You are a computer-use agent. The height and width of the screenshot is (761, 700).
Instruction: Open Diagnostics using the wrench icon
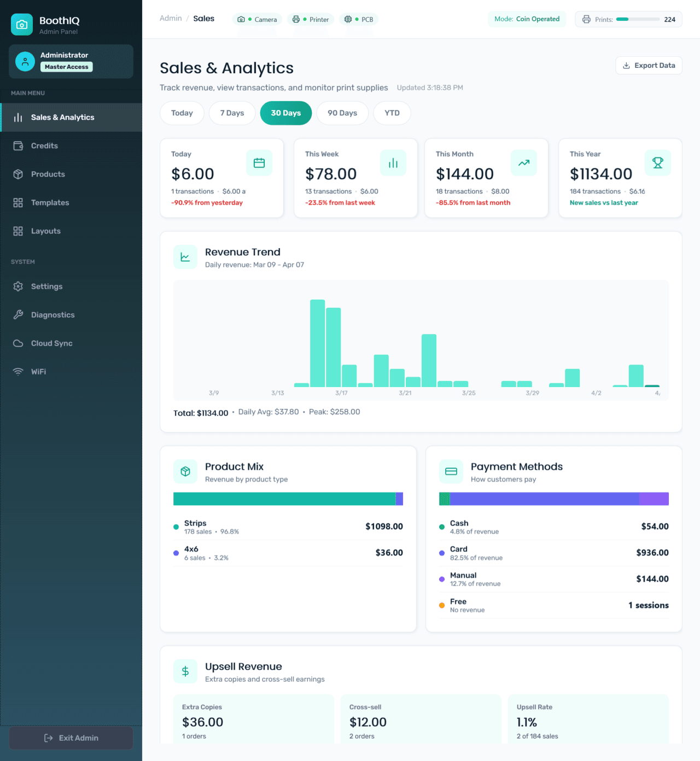18,314
